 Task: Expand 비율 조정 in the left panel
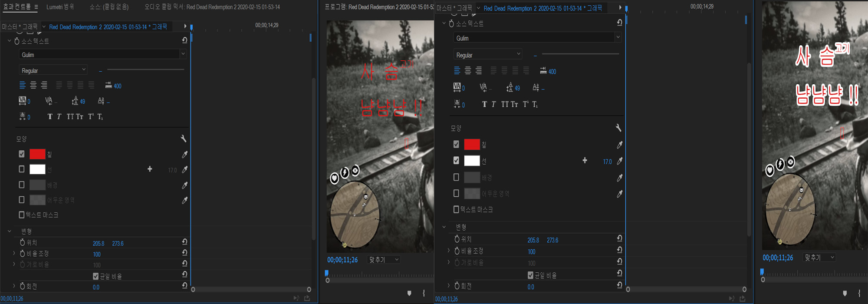coord(14,253)
